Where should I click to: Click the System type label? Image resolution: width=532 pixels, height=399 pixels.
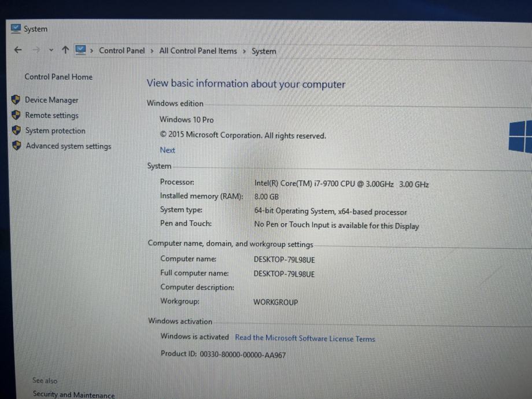coord(181,210)
